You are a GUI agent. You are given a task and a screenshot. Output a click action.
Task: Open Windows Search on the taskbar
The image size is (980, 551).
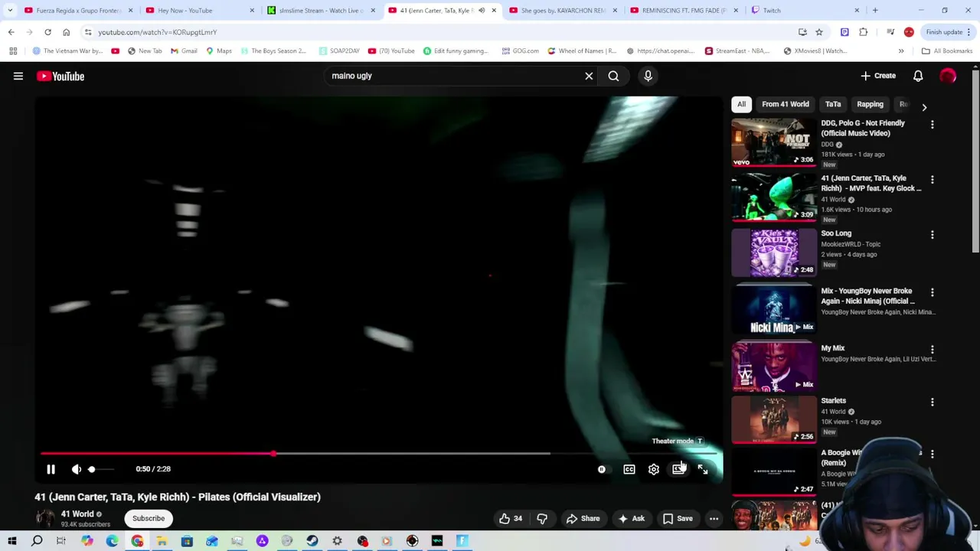click(37, 541)
